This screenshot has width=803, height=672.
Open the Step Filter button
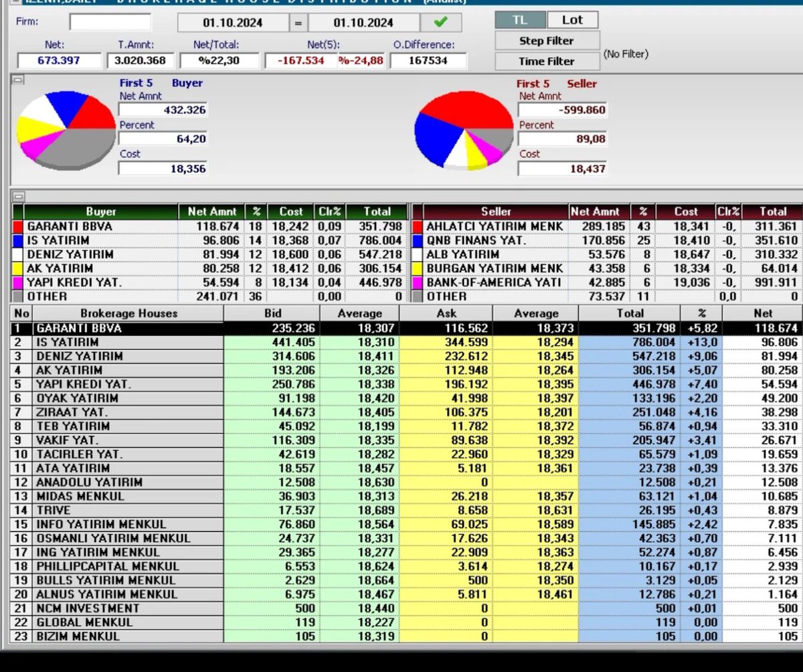pyautogui.click(x=547, y=41)
